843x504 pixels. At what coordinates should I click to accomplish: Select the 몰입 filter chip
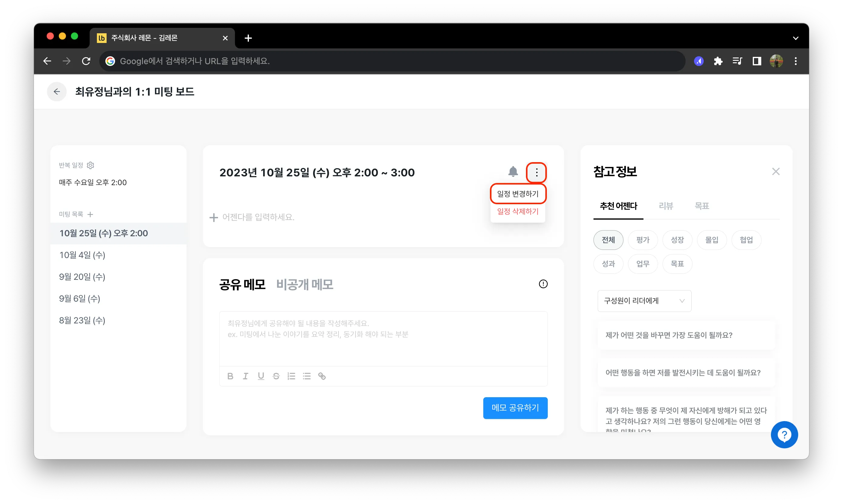(712, 240)
